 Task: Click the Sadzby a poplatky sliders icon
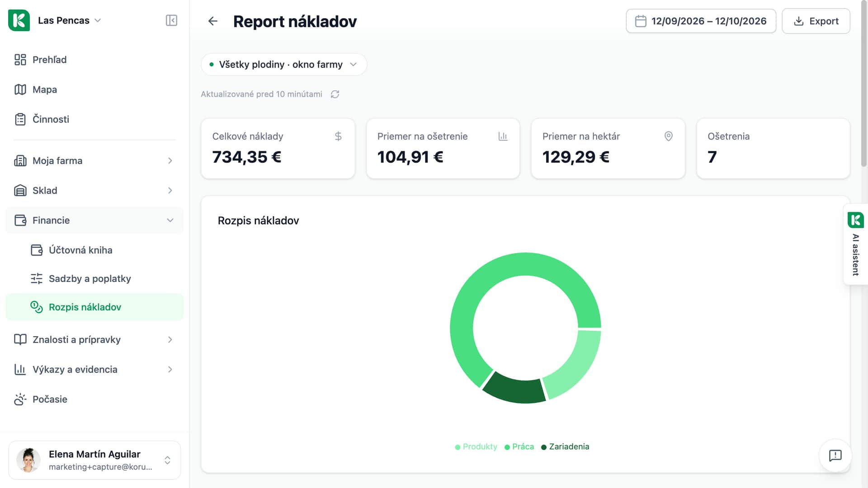pos(37,278)
